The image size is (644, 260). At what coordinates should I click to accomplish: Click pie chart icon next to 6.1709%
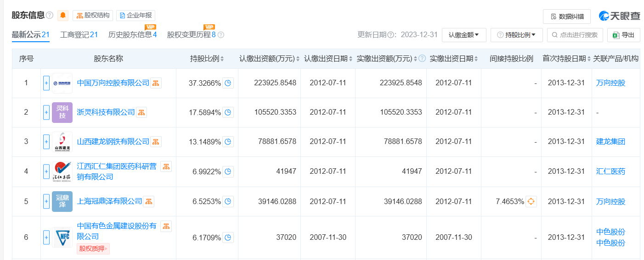point(228,238)
